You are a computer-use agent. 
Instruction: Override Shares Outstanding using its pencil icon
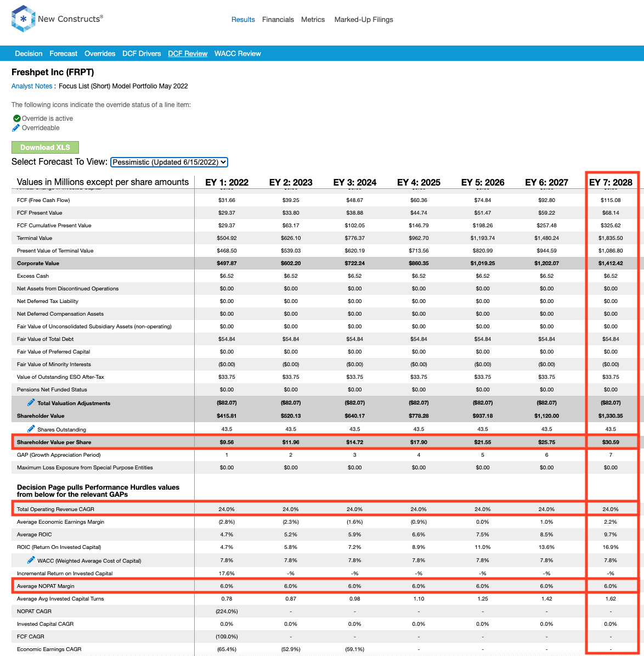pos(31,429)
